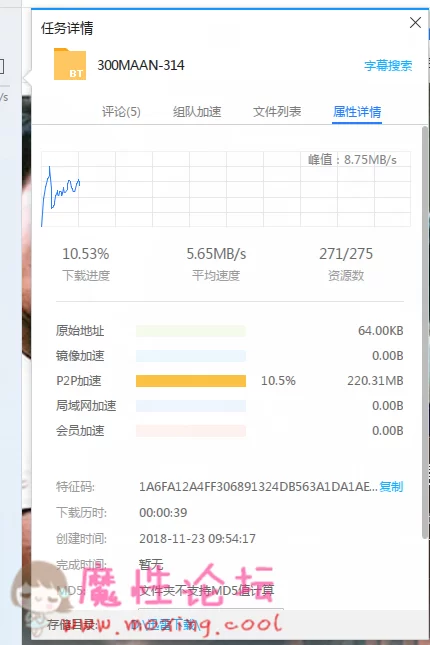Click the 5.65MB/s average speed value
The image size is (430, 645).
point(216,254)
